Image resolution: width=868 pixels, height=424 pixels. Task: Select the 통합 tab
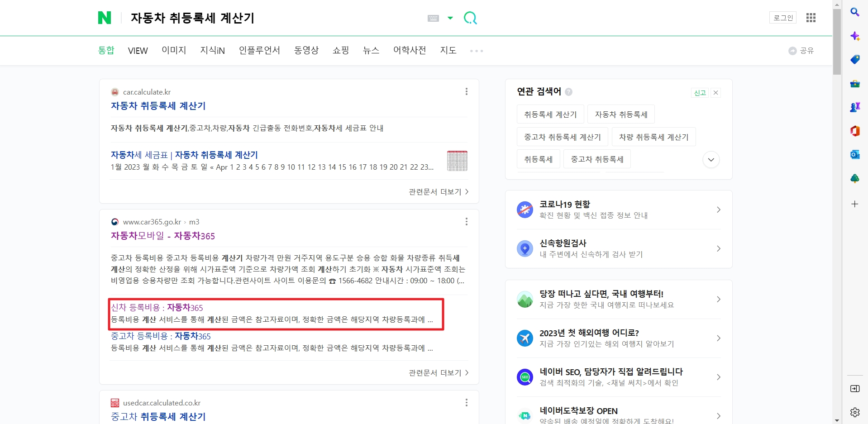[106, 50]
